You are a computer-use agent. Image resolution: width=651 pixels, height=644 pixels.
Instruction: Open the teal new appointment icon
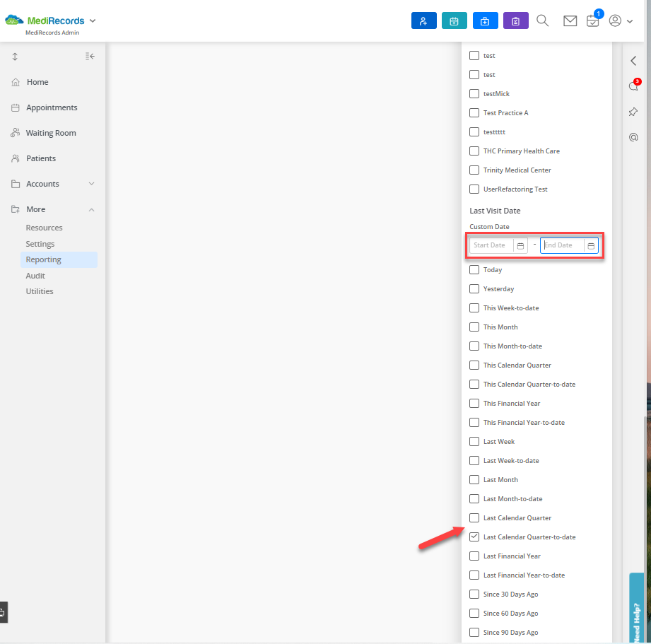click(454, 21)
